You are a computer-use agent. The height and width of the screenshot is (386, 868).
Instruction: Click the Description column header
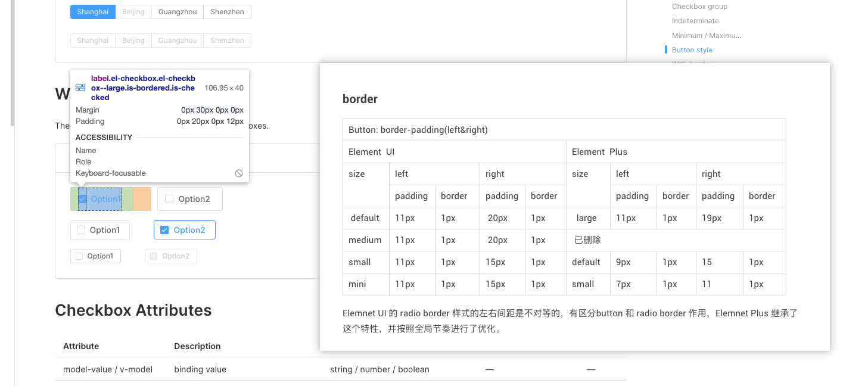click(x=197, y=346)
